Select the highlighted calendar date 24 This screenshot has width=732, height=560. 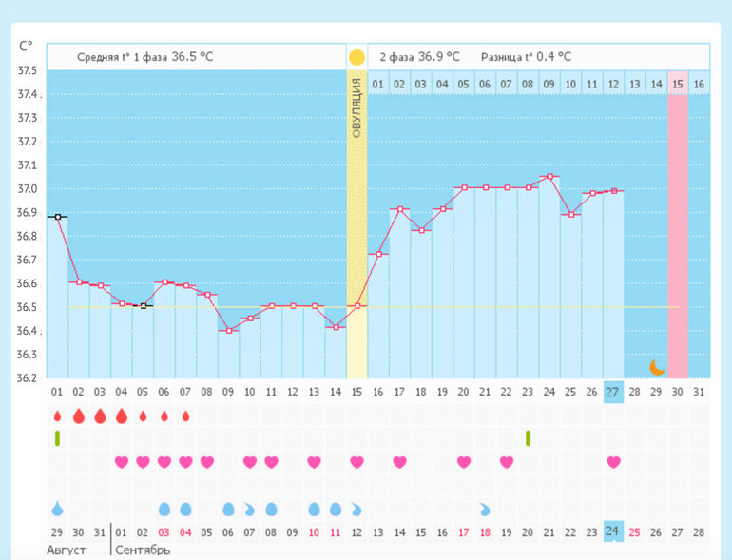[x=613, y=532]
